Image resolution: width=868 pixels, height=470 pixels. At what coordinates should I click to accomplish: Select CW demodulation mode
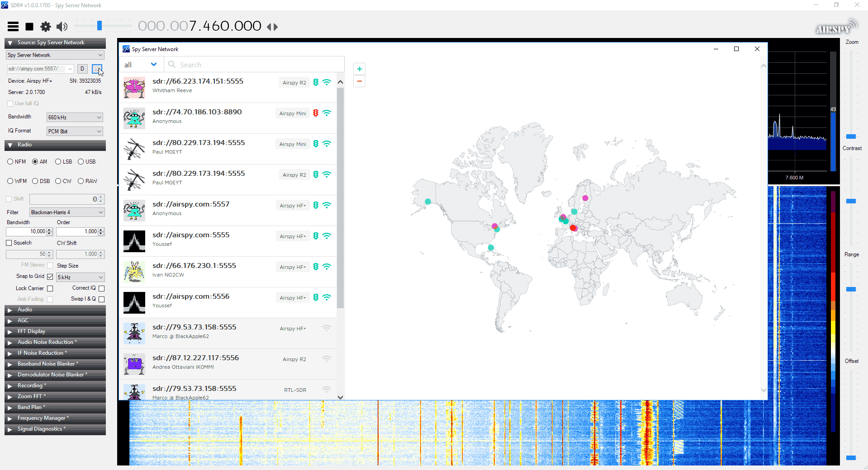[x=58, y=181]
